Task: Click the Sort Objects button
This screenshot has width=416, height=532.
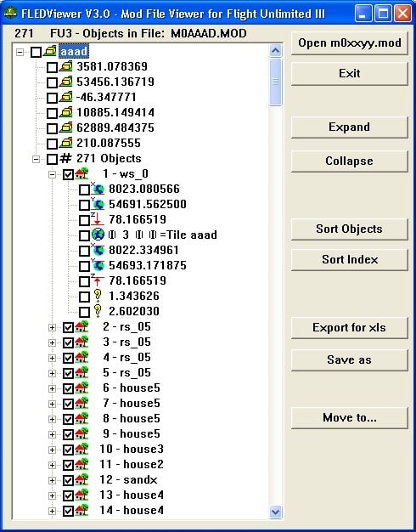Action: pyautogui.click(x=350, y=229)
